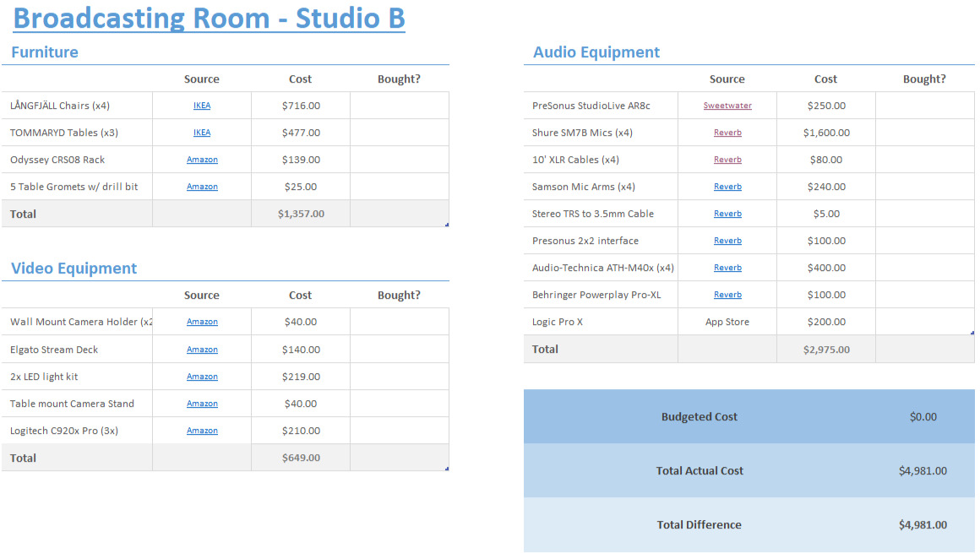
Task: Click the Total Difference value "$4,981.00"
Action: click(x=923, y=525)
